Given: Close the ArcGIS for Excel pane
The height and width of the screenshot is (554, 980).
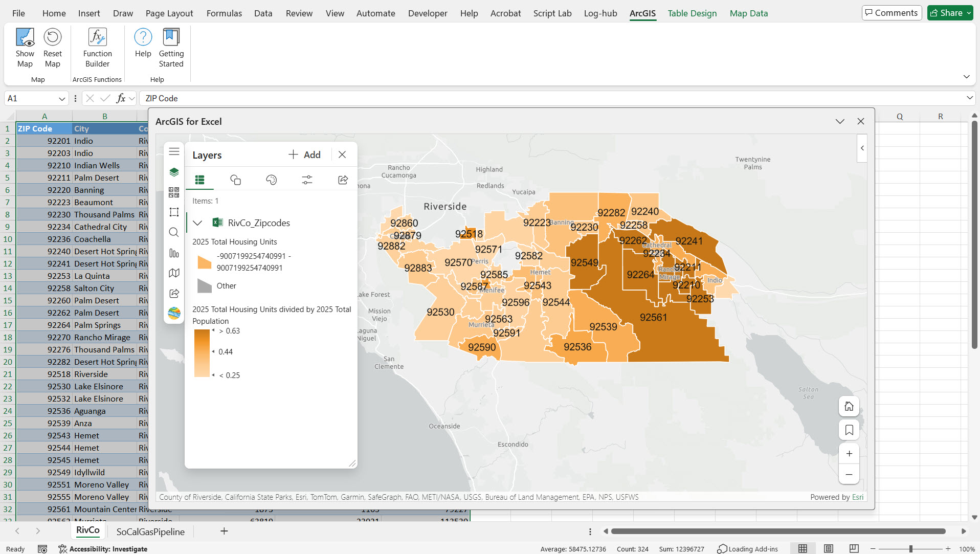Looking at the screenshot, I should point(861,121).
